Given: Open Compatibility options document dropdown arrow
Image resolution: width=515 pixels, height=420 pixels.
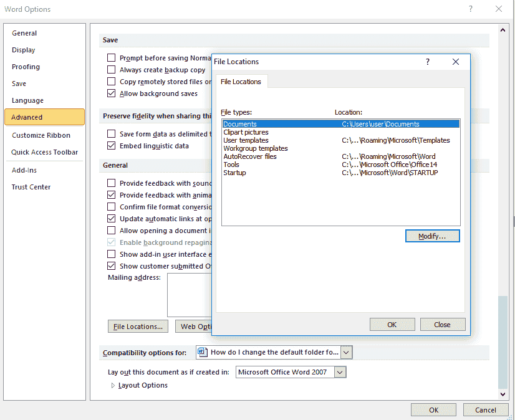Looking at the screenshot, I should click(347, 352).
